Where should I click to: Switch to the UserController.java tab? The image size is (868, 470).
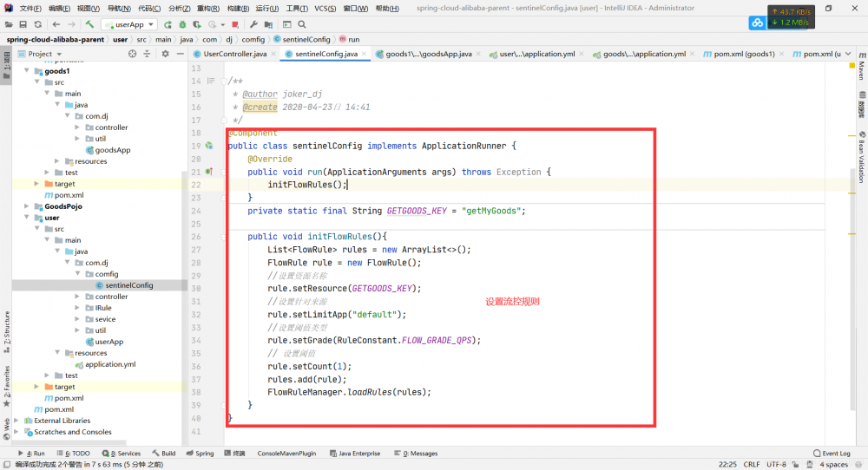click(234, 54)
